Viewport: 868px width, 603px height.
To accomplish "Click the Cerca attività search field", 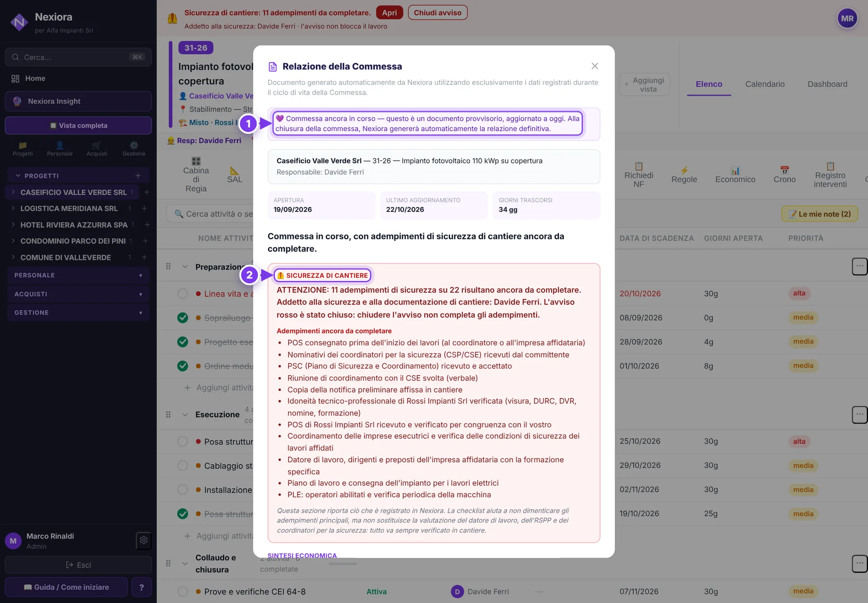I will click(211, 214).
